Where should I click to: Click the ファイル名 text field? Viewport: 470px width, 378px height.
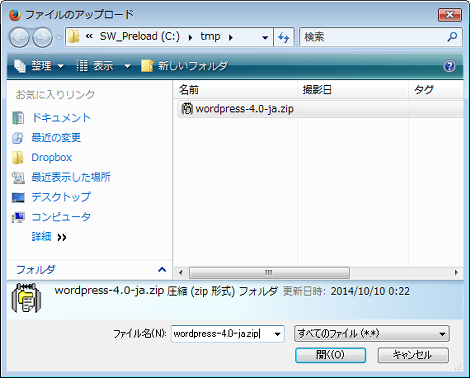pos(222,334)
